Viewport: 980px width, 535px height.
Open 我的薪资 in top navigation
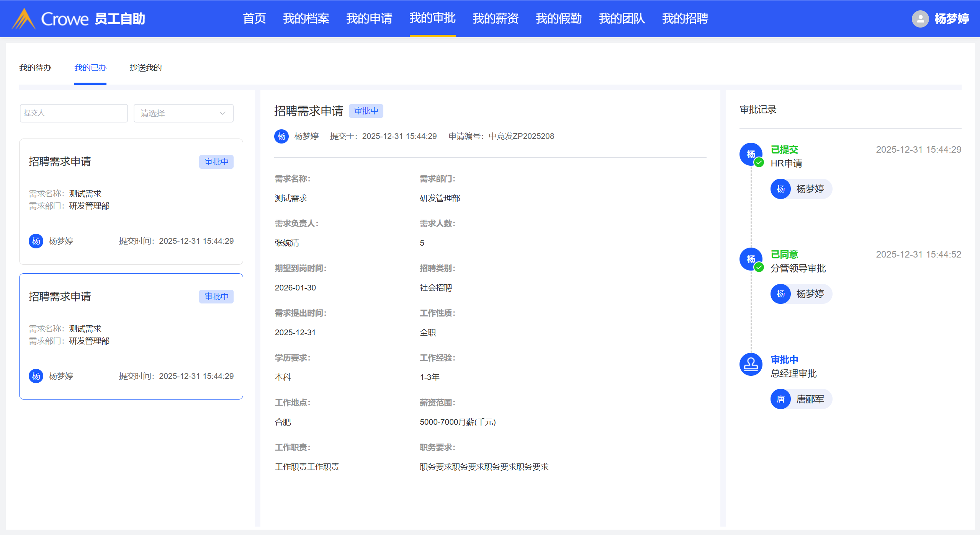click(495, 18)
